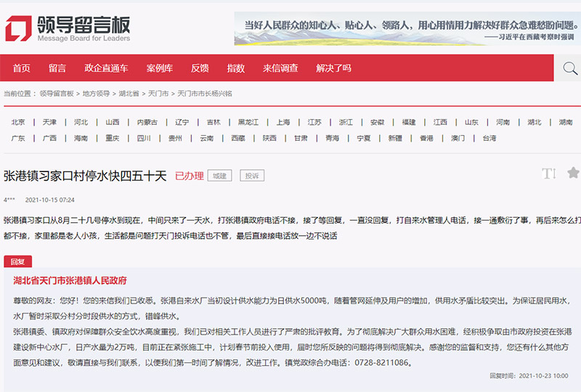Click the 城建 category tag
The width and height of the screenshot is (581, 392).
coord(219,176)
